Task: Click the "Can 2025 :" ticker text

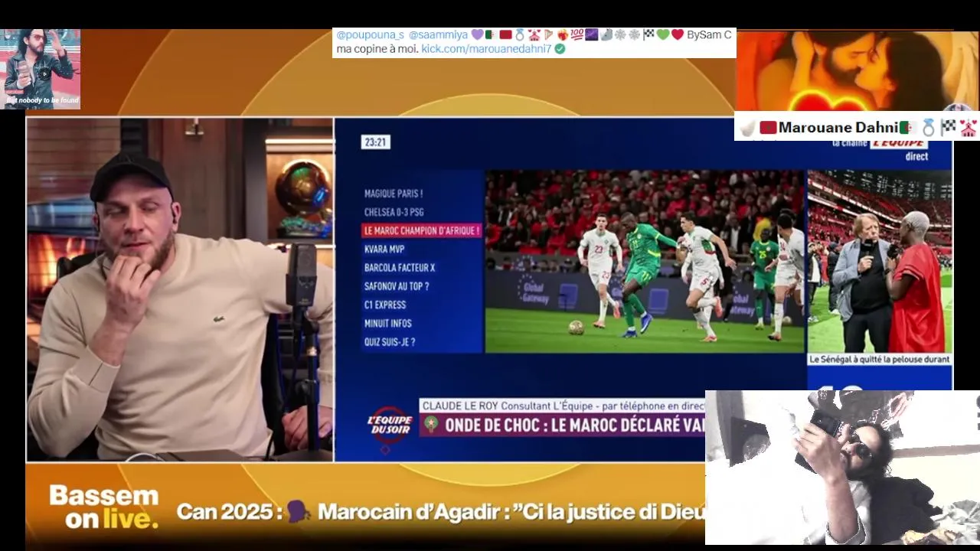Action: (230, 512)
